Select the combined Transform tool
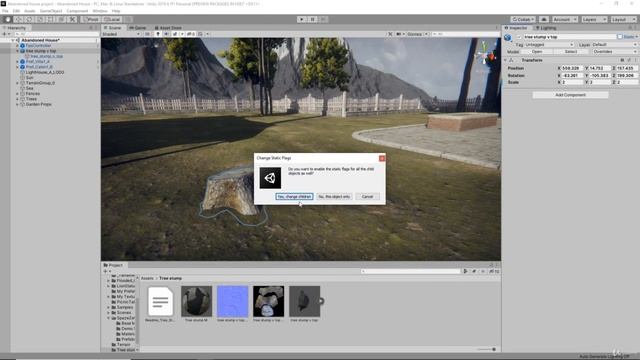Screen dimensions: 640x360 click(x=61, y=19)
